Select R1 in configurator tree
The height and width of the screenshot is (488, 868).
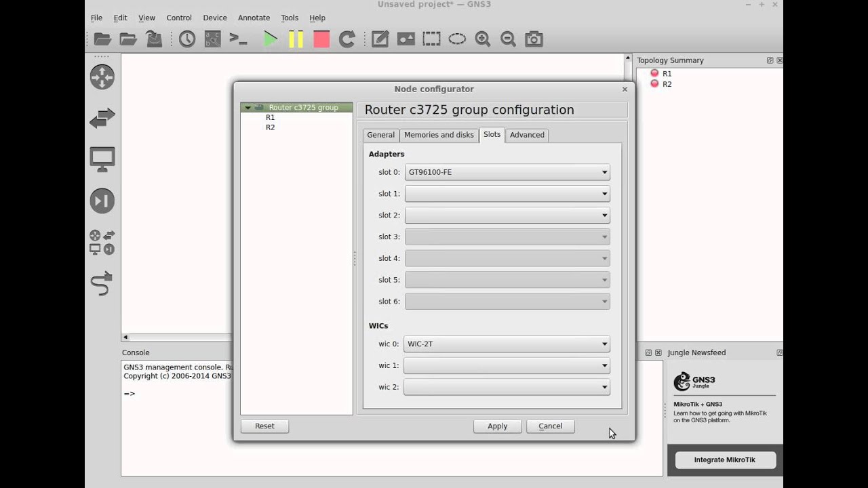[x=270, y=117]
